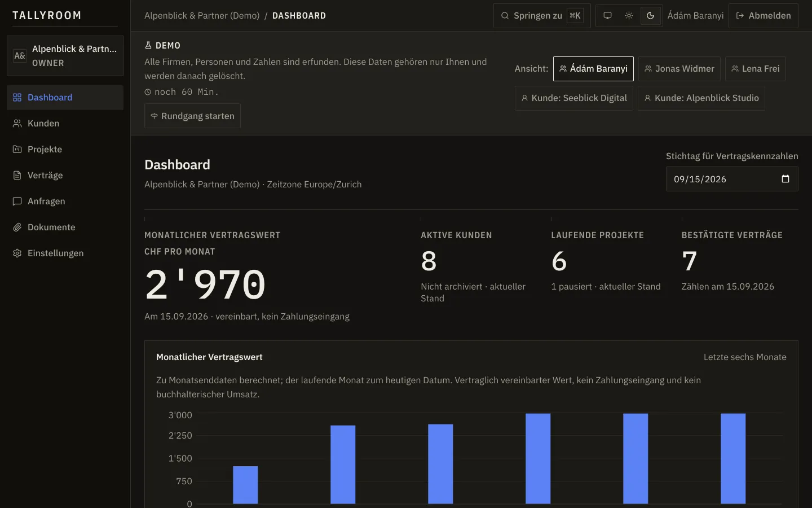The width and height of the screenshot is (812, 508).
Task: Switch view to Kunde: Seeblick Digital
Action: [574, 98]
